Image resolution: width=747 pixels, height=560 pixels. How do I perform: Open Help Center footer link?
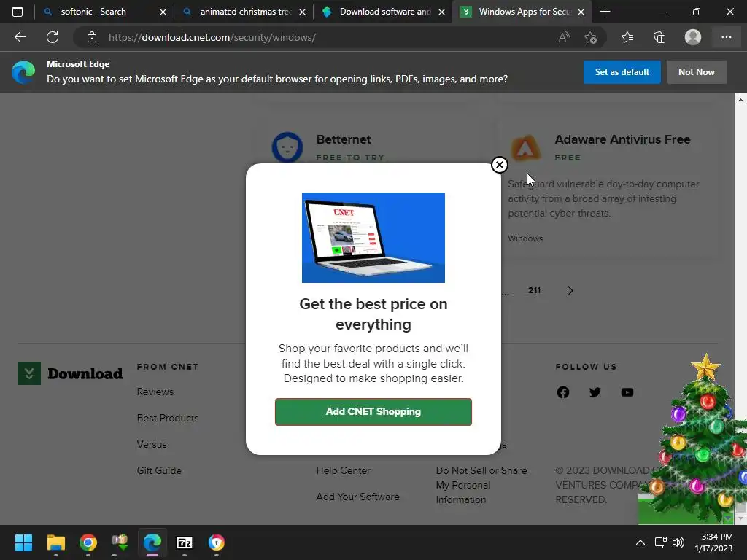click(x=343, y=470)
